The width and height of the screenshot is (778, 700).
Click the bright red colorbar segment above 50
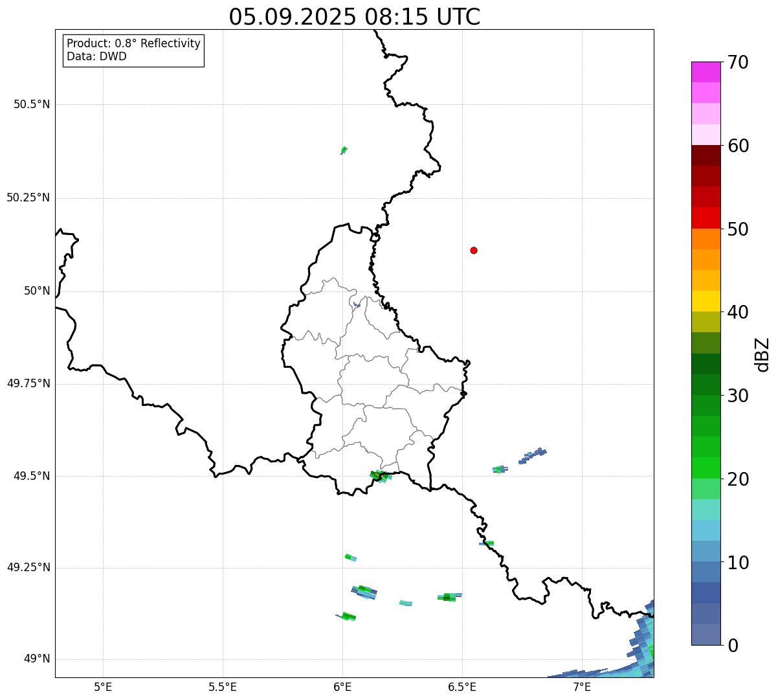coord(706,218)
